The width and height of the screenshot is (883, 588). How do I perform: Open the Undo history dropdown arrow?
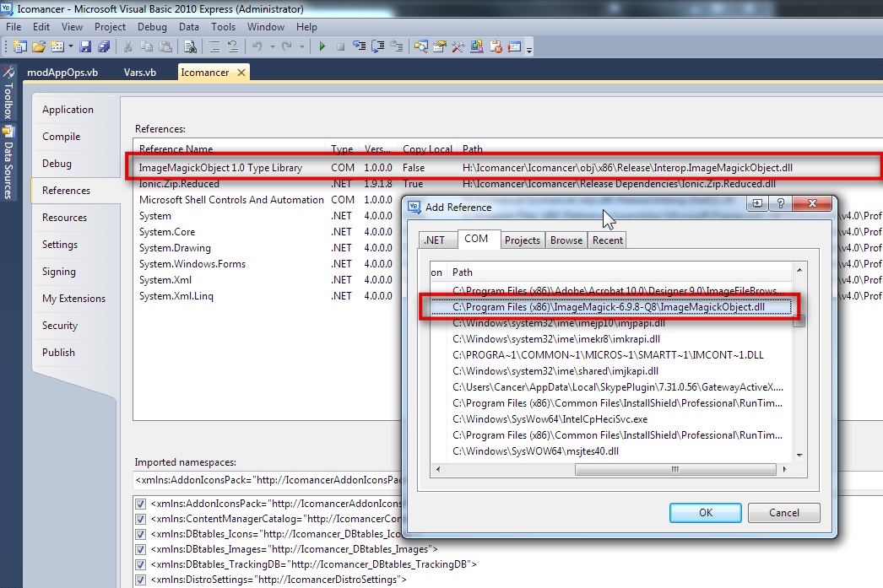[272, 46]
